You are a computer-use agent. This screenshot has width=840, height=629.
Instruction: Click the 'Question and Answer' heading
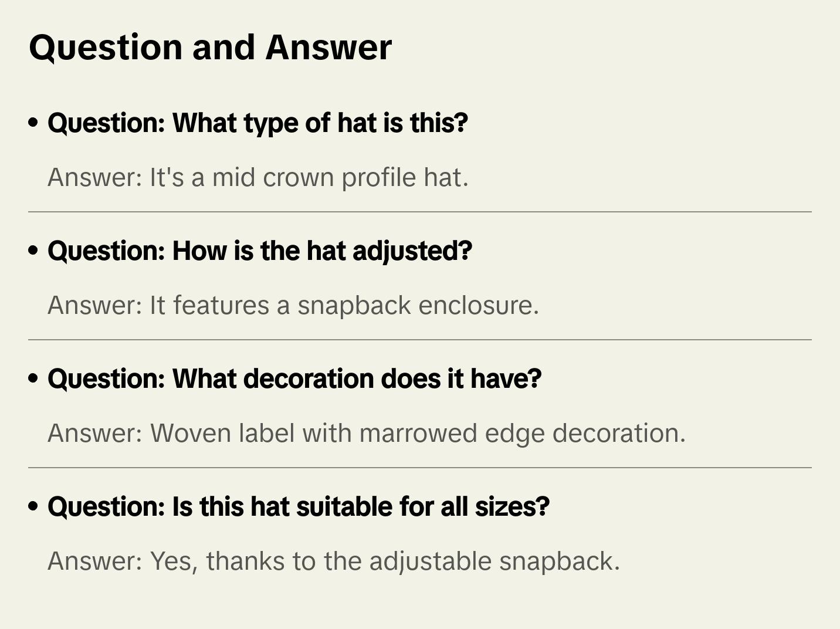(210, 47)
